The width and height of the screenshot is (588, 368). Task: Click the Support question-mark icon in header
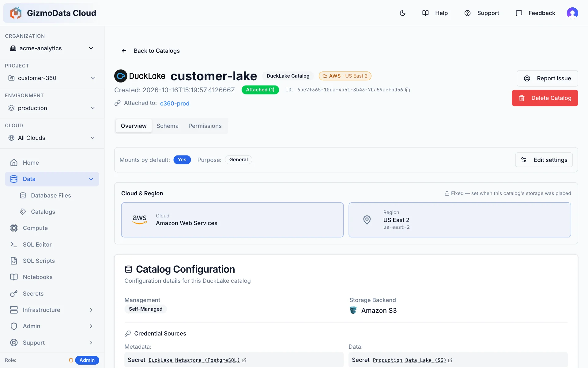(467, 13)
